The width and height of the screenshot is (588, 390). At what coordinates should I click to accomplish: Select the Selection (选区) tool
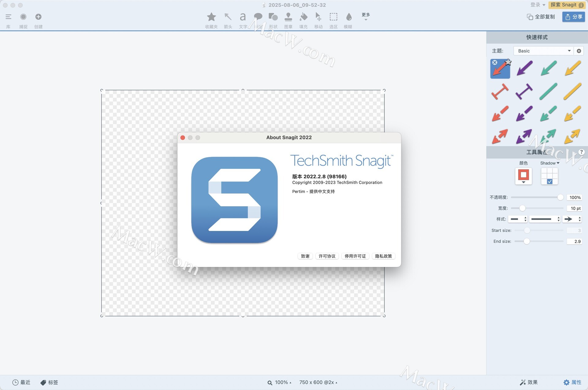tap(334, 17)
